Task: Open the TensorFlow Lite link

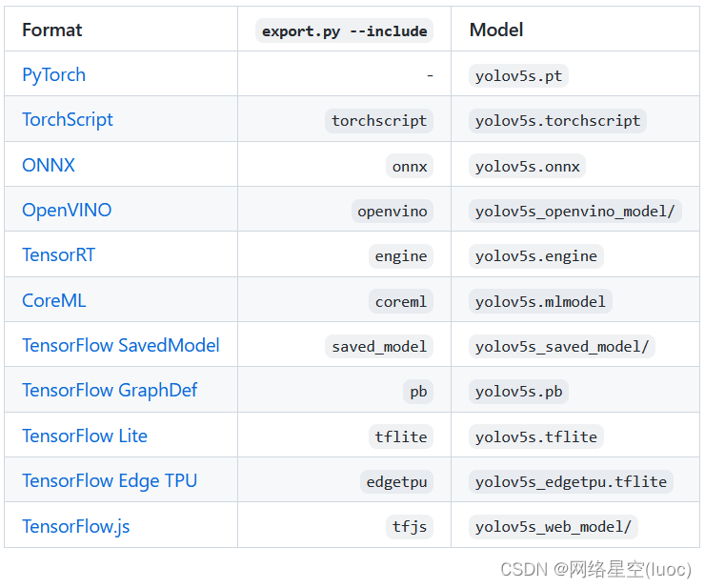Action: (85, 436)
